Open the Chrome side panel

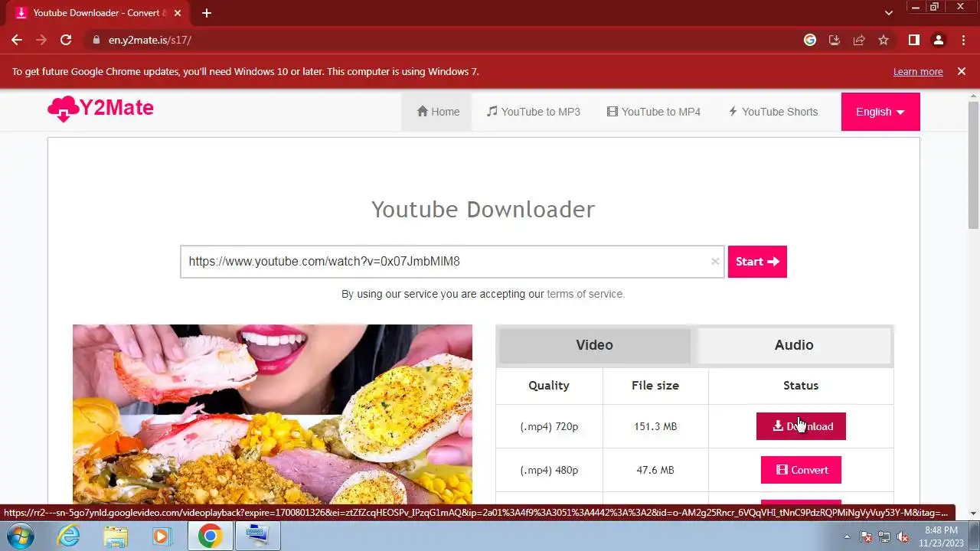tap(913, 40)
